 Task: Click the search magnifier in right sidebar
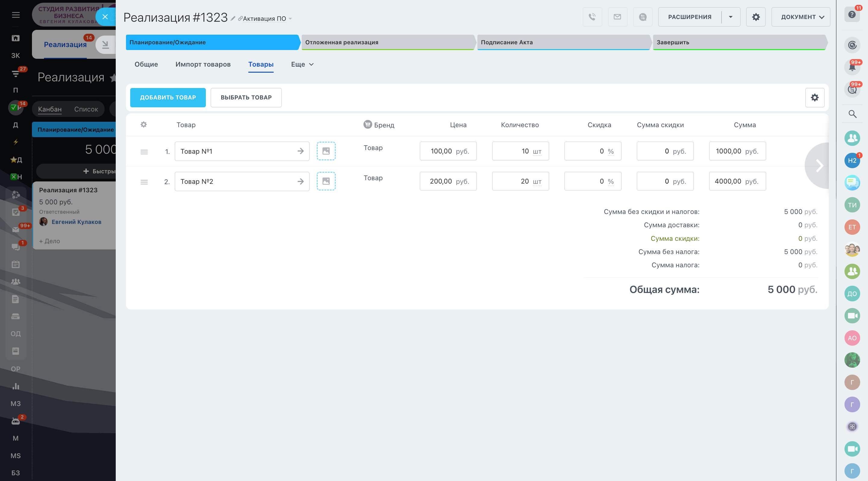click(x=852, y=114)
